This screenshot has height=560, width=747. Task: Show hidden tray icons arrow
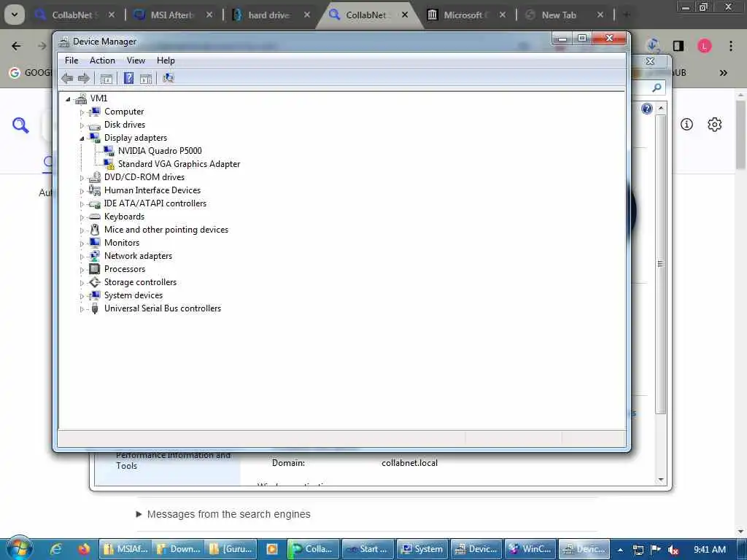[620, 550]
